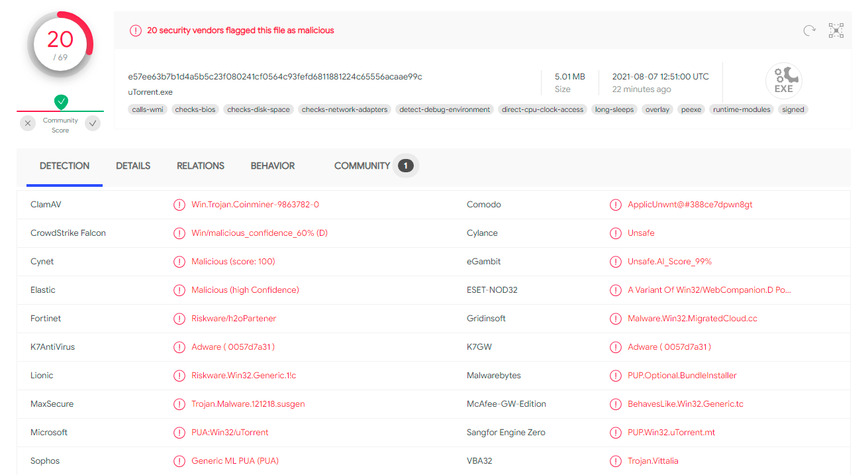The width and height of the screenshot is (868, 475).
Task: Click warning icon beside MaxSecure result
Action: tap(179, 404)
